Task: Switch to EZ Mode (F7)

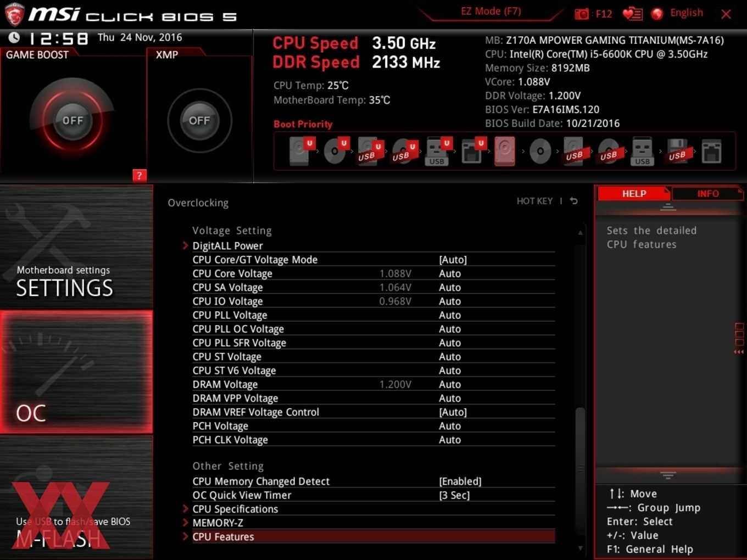Action: [x=490, y=12]
